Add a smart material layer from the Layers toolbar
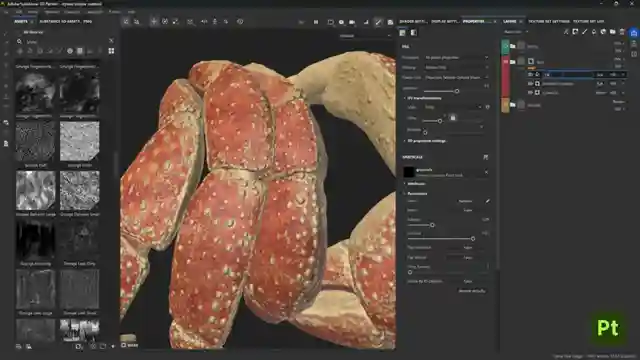Viewport: 640px width, 360px height. pos(603,32)
